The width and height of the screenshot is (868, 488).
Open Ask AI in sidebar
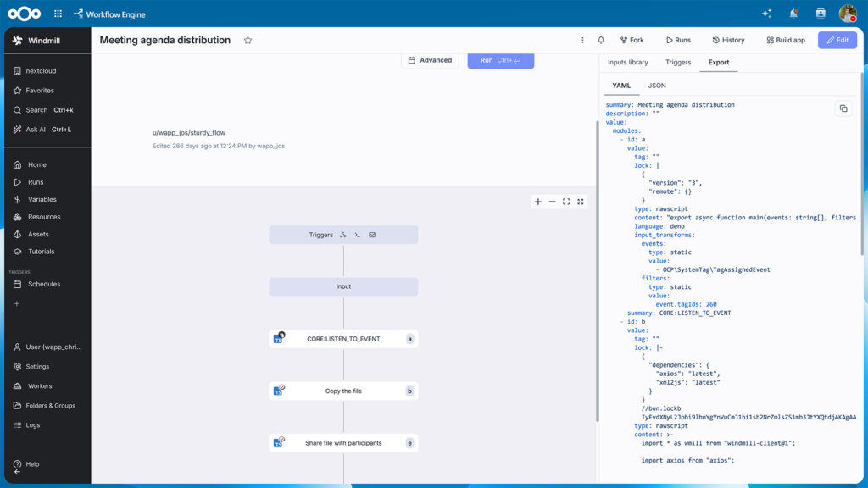click(47, 130)
